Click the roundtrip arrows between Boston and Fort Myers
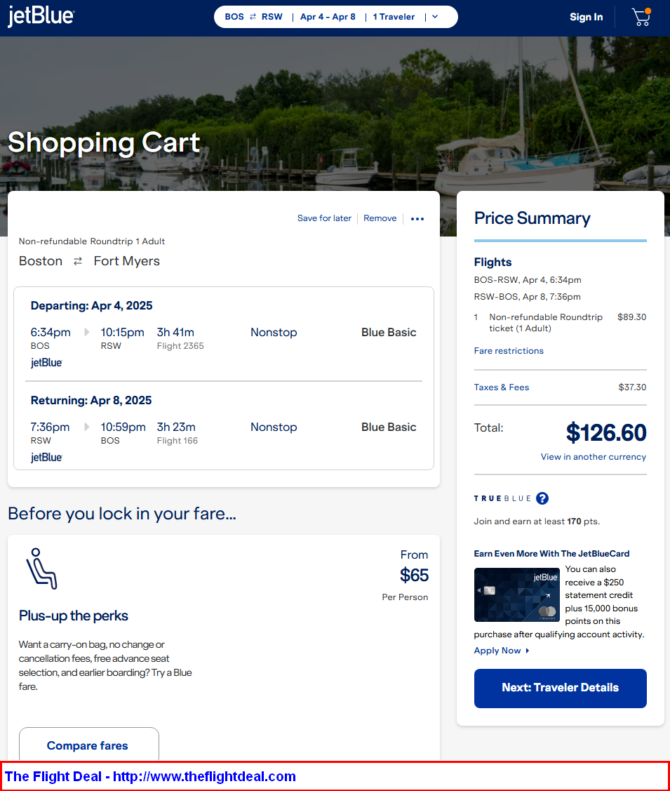Screen dimensions: 670x791 (78, 261)
